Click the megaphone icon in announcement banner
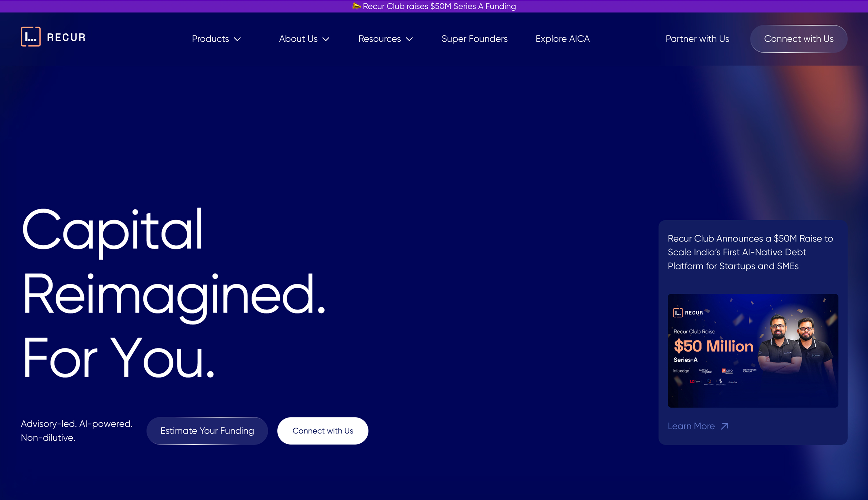Viewport: 868px width, 500px height. (x=356, y=6)
